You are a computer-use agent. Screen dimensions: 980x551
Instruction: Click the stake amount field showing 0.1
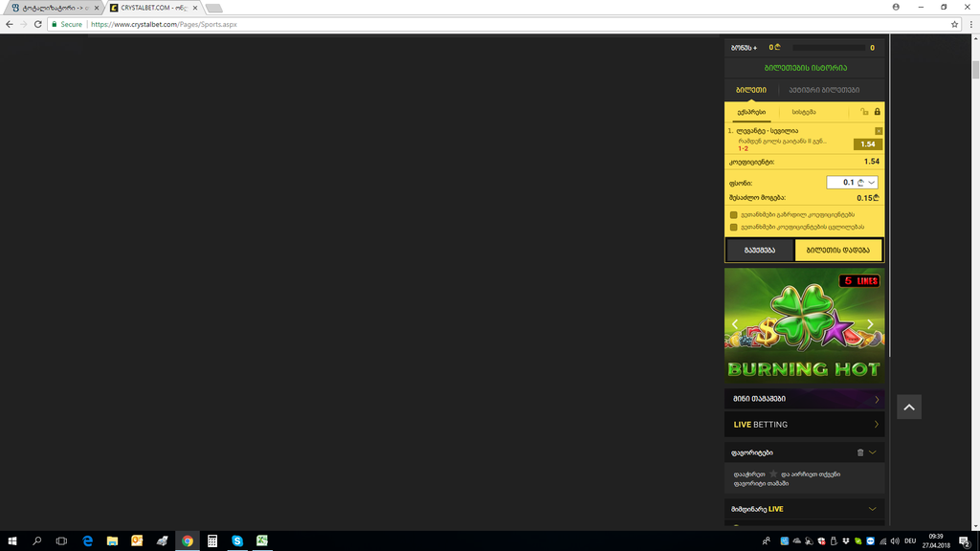click(853, 183)
